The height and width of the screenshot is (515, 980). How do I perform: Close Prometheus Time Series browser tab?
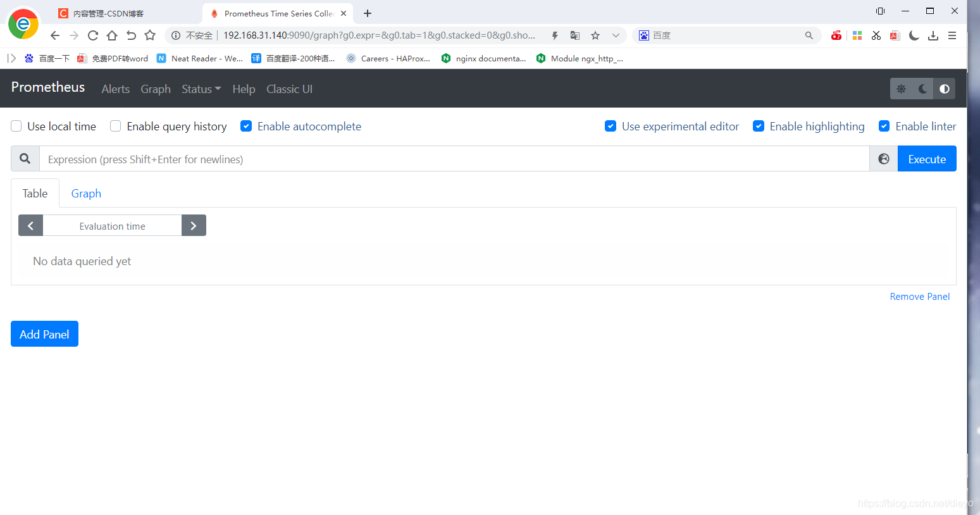(x=344, y=13)
